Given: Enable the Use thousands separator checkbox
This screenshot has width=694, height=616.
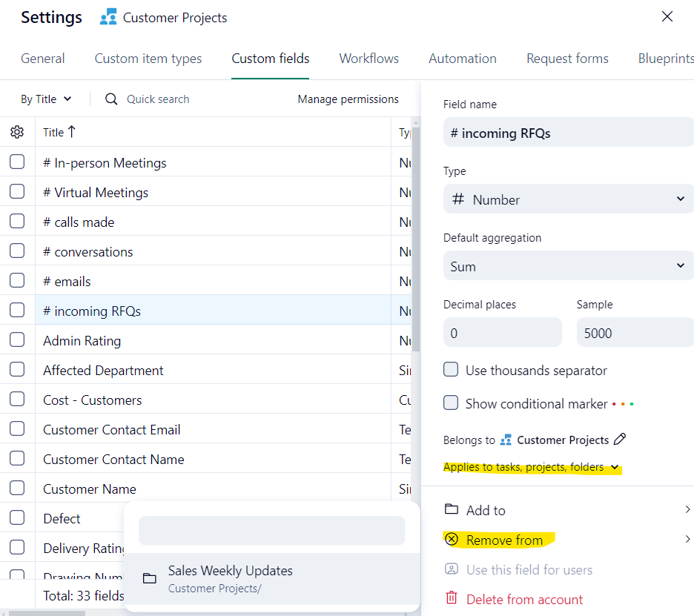Looking at the screenshot, I should pyautogui.click(x=451, y=370).
